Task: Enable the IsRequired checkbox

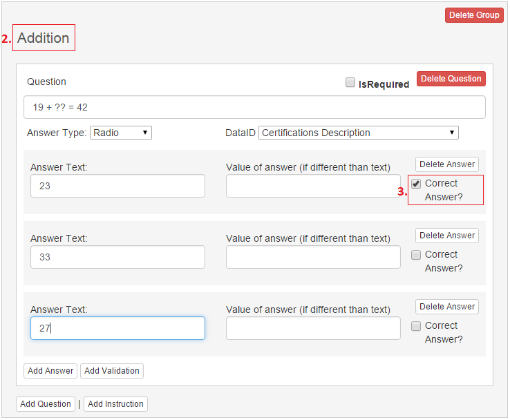Action: [350, 83]
